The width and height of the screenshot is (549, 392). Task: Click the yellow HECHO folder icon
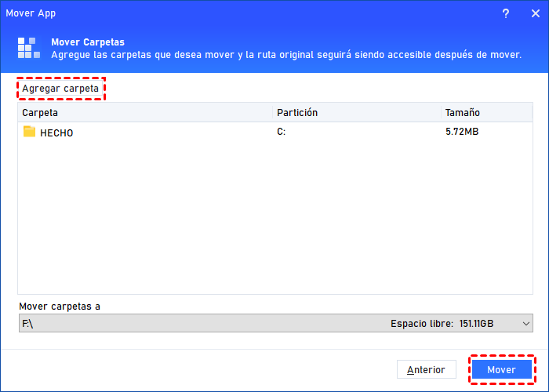point(30,132)
